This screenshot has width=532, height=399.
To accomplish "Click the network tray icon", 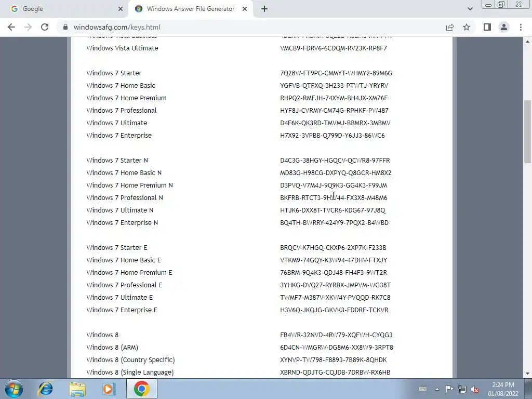I will [462, 389].
